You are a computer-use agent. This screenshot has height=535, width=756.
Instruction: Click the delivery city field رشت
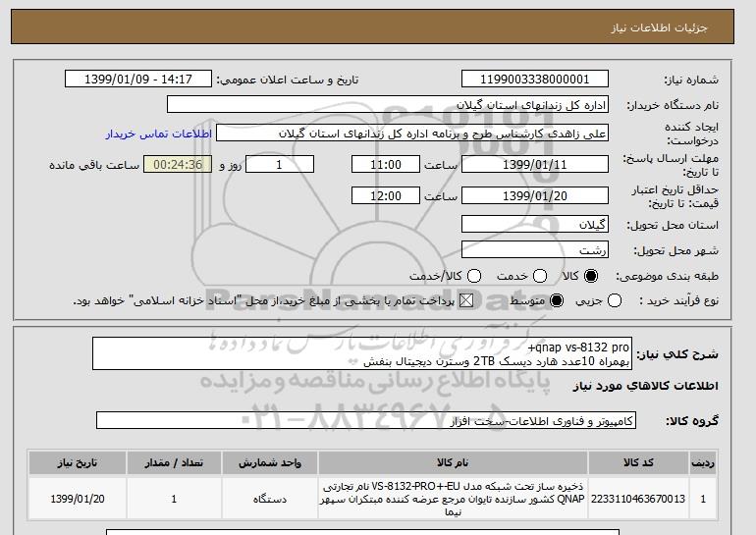click(x=535, y=250)
